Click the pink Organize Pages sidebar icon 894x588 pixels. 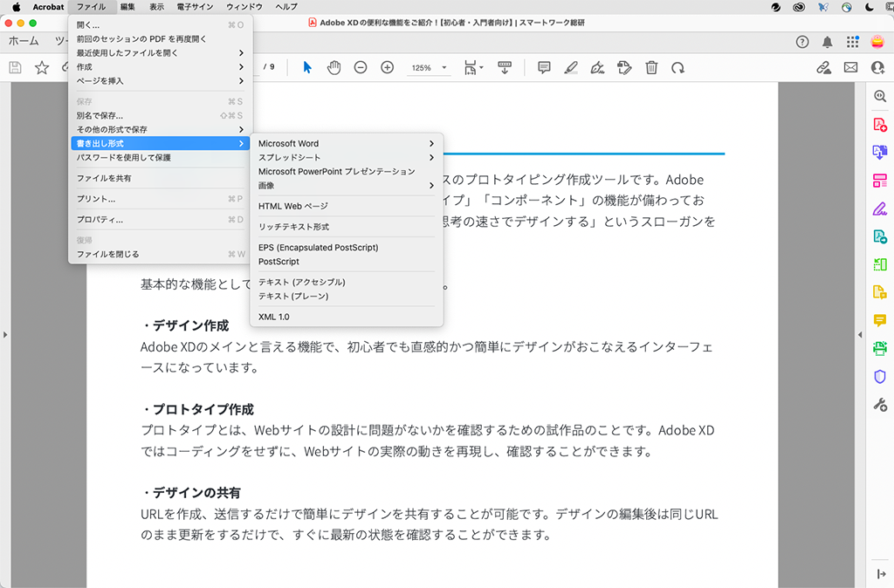pos(880,181)
